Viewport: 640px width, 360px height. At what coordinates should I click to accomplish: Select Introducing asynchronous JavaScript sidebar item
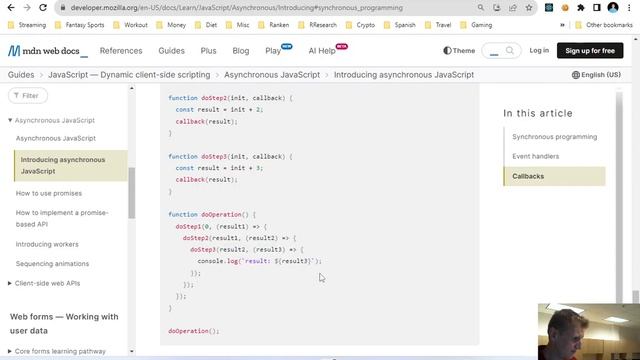point(71,165)
